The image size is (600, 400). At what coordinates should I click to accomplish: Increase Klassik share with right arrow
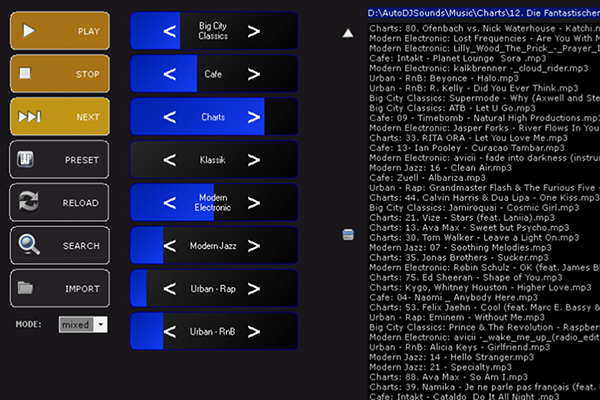pos(254,160)
